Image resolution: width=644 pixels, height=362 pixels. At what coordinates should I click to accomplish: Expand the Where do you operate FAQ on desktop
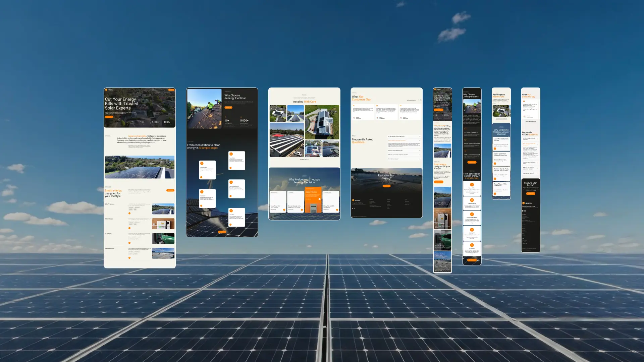tap(404, 159)
